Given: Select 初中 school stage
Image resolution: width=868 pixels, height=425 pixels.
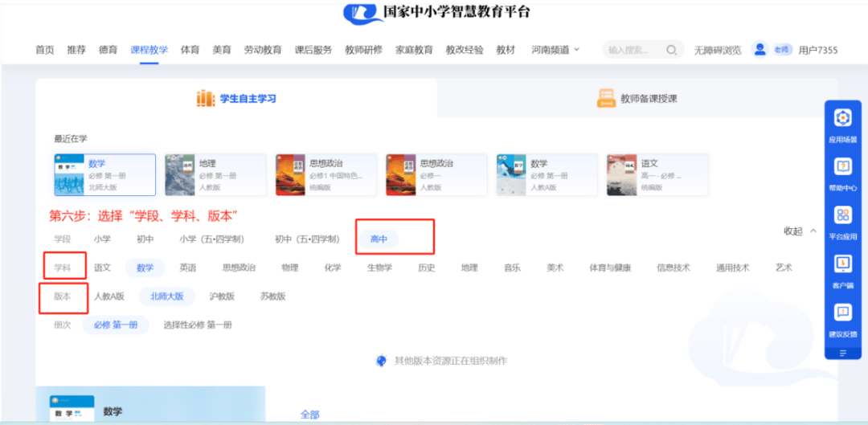Looking at the screenshot, I should [145, 239].
